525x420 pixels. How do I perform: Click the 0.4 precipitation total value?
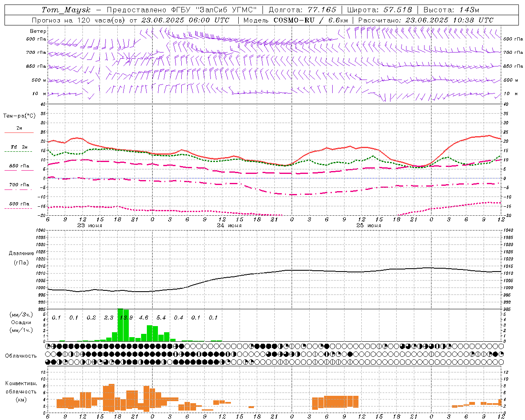178,317
